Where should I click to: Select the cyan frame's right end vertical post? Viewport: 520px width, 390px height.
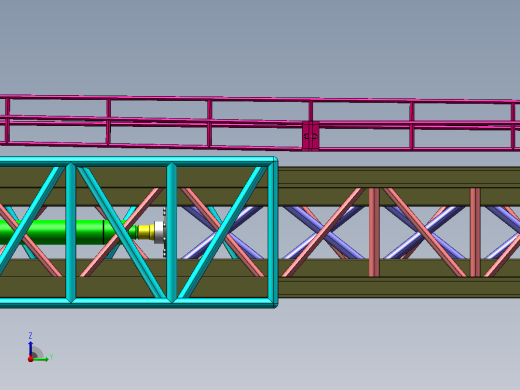273,232
